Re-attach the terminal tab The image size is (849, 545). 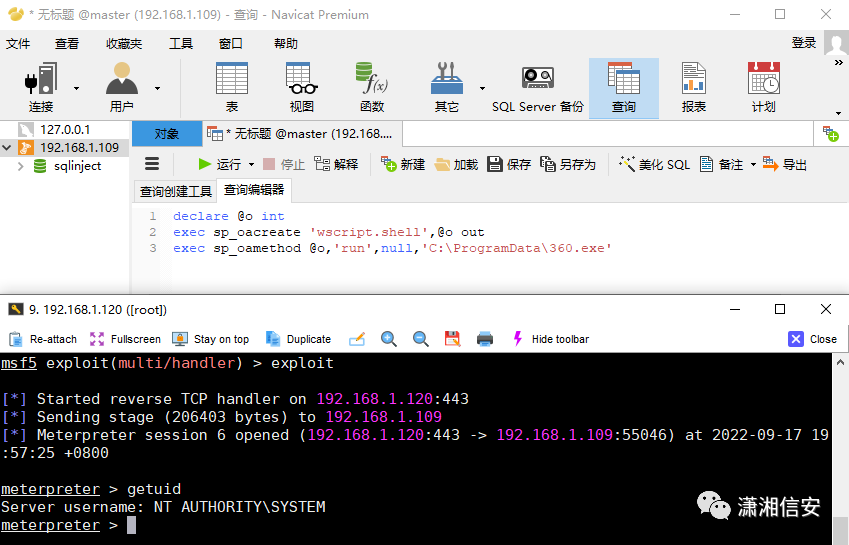point(43,339)
